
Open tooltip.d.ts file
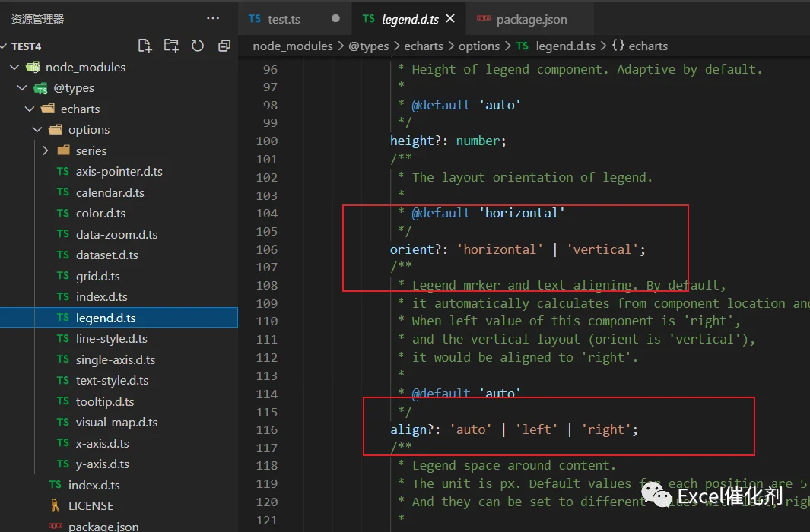coord(119,401)
